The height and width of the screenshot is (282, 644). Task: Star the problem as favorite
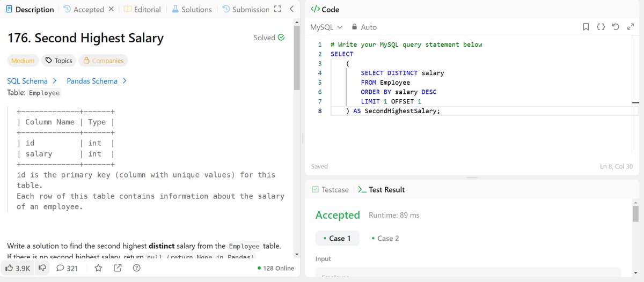pos(98,268)
